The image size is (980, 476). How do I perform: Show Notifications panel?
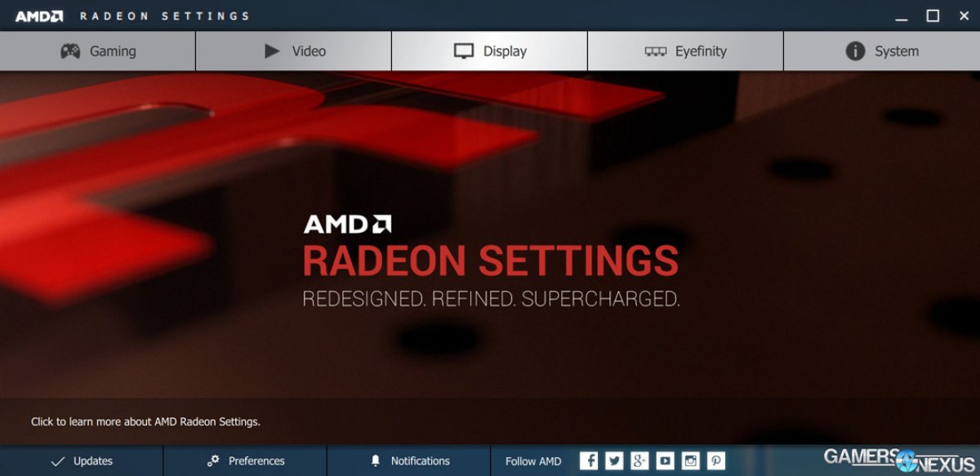click(x=408, y=460)
